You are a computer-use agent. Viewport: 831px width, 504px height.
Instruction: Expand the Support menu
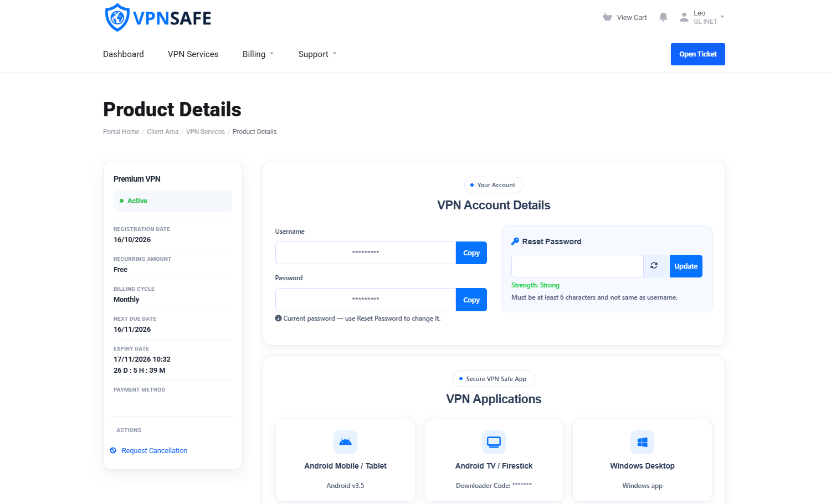coord(317,54)
